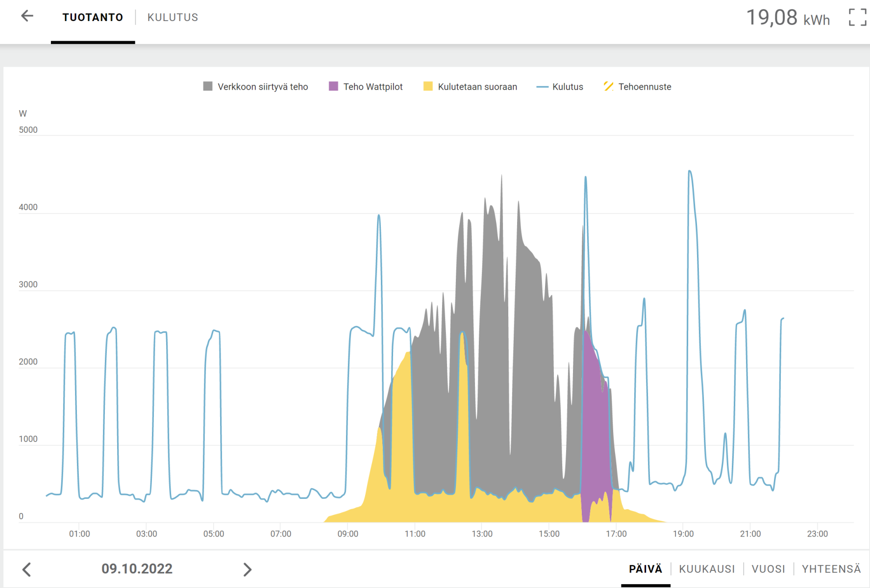Switch to KUUKAUSI monthly view

(707, 569)
